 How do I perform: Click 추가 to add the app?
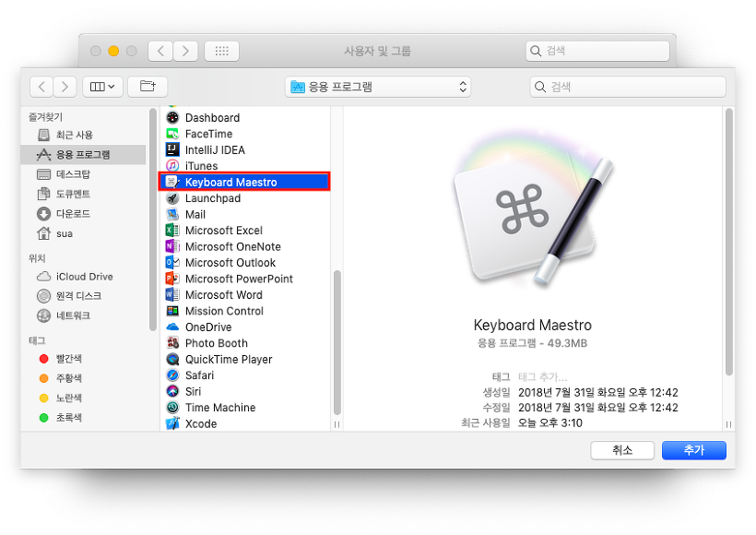[x=694, y=450]
